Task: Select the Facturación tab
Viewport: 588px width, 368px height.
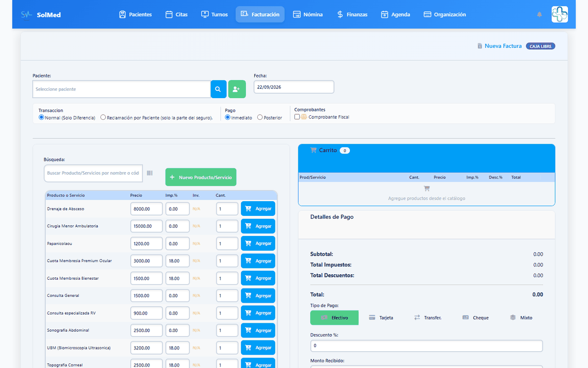Action: coord(260,14)
